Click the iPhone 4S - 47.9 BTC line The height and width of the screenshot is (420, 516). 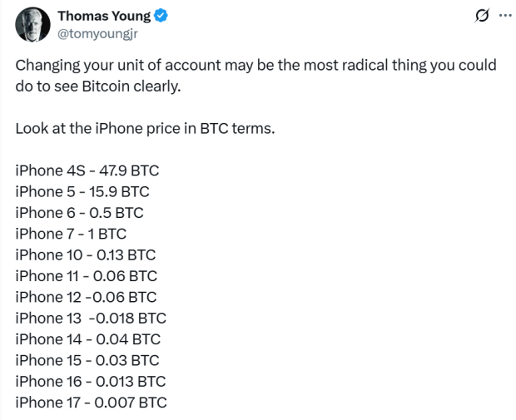[87, 171]
